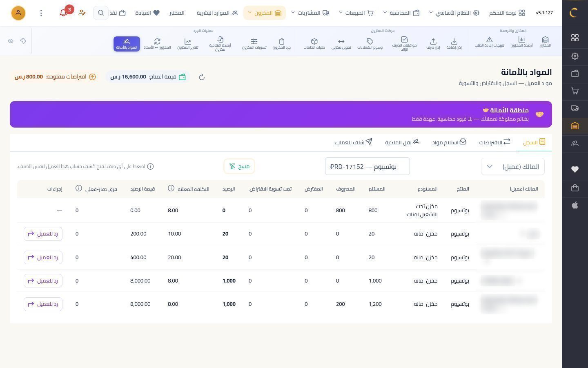Switch to the الاقتراضات tab

click(x=494, y=142)
